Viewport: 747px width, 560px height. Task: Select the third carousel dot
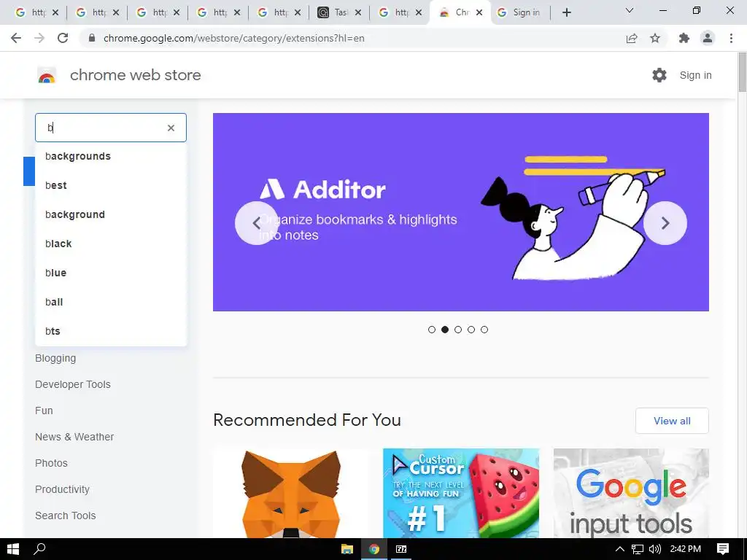458,330
